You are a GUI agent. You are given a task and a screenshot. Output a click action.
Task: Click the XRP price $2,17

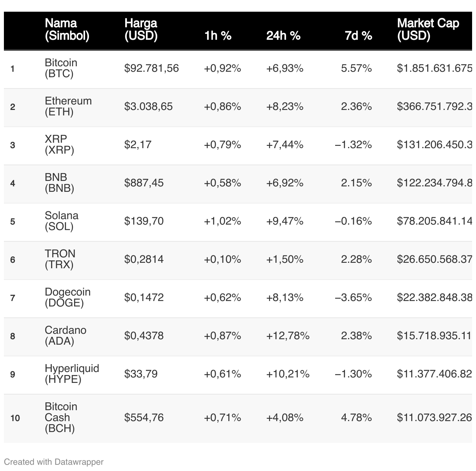(x=138, y=145)
